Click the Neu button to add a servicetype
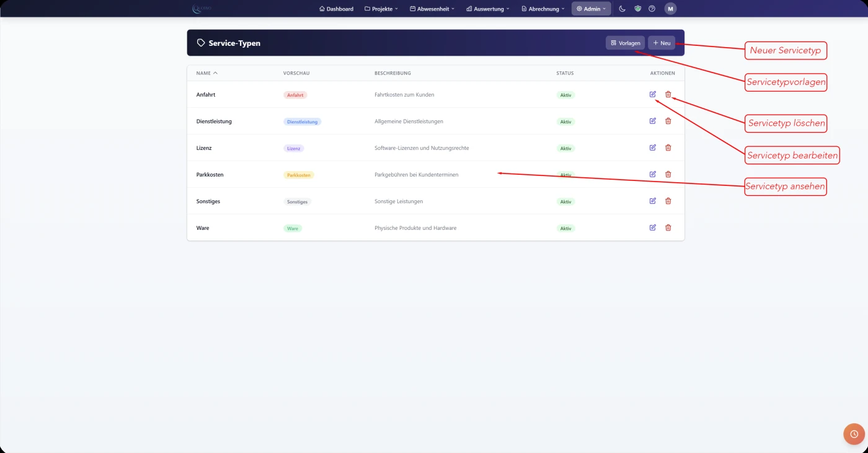Image resolution: width=868 pixels, height=453 pixels. tap(662, 43)
